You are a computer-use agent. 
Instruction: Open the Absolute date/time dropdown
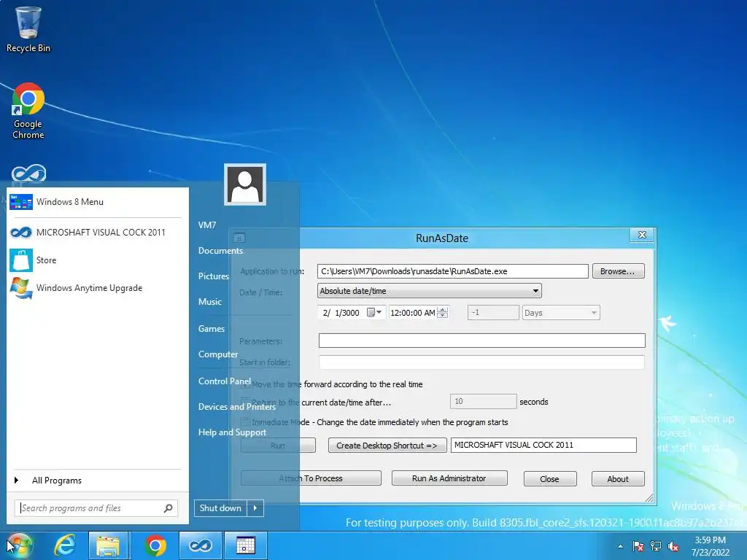(429, 291)
